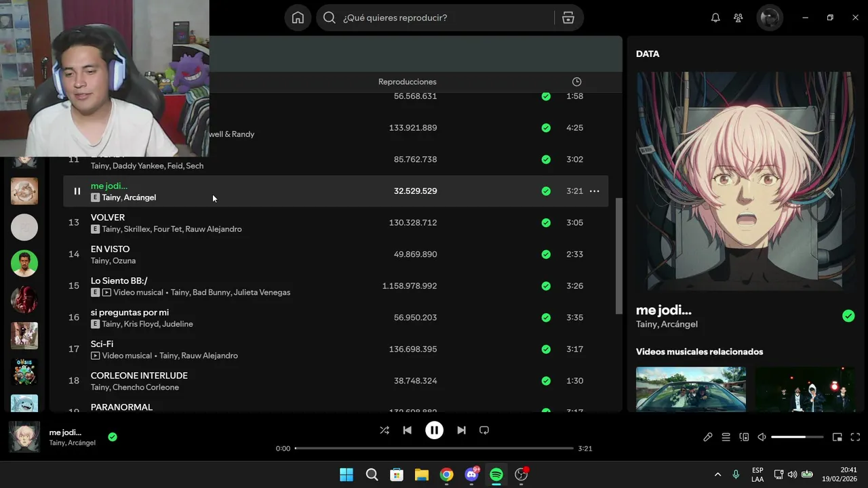The width and height of the screenshot is (868, 488).
Task: Open the Friend Activity icon
Action: pos(738,18)
